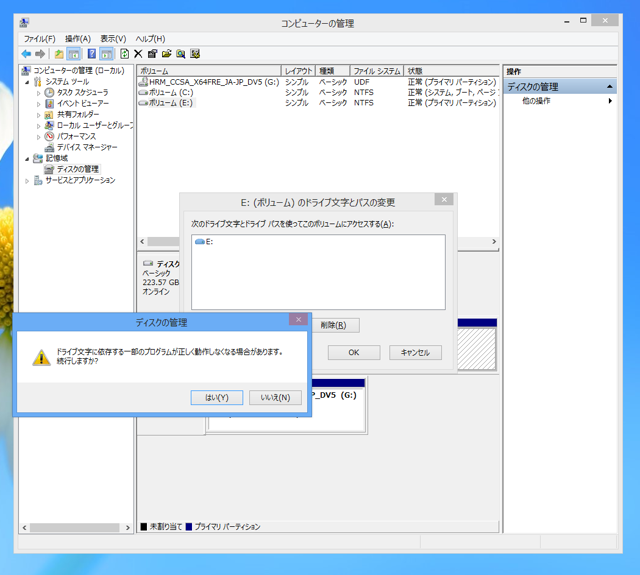The height and width of the screenshot is (575, 640).
Task: Click OK in drive letter dialog
Action: [354, 353]
